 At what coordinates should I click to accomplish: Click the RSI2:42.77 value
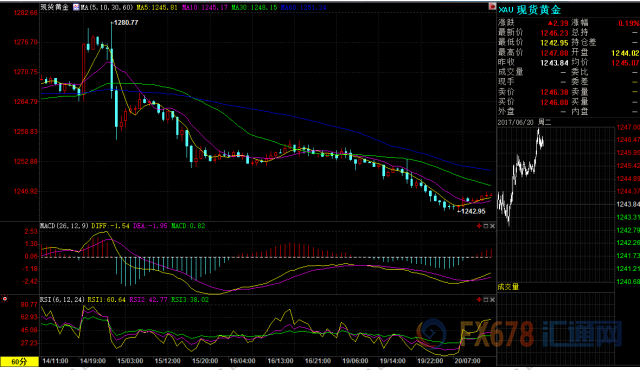tap(148, 300)
